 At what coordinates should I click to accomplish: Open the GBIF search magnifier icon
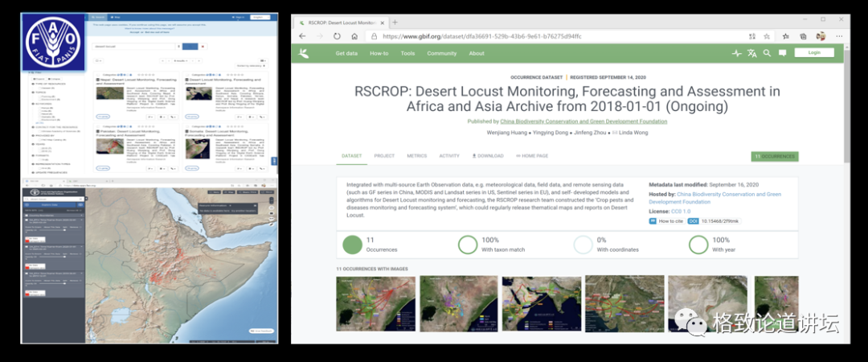click(767, 53)
